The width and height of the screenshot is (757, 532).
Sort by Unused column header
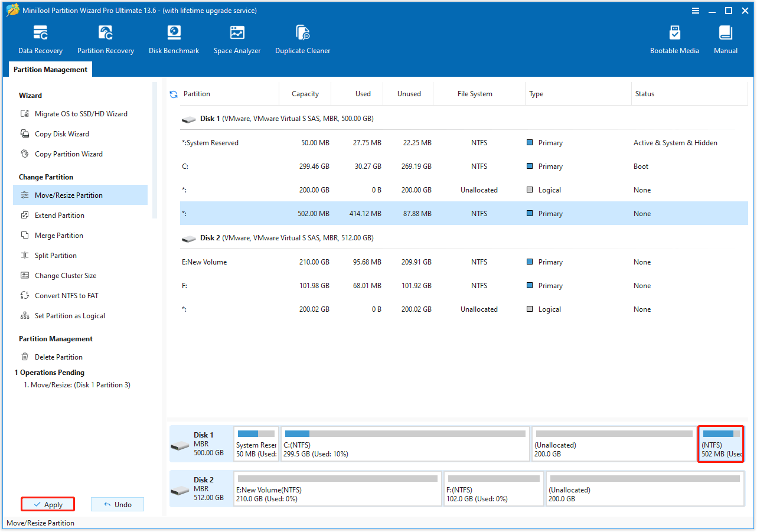409,94
